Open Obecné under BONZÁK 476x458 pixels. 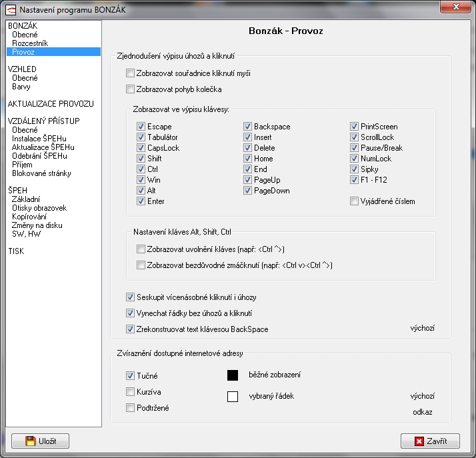tap(25, 35)
